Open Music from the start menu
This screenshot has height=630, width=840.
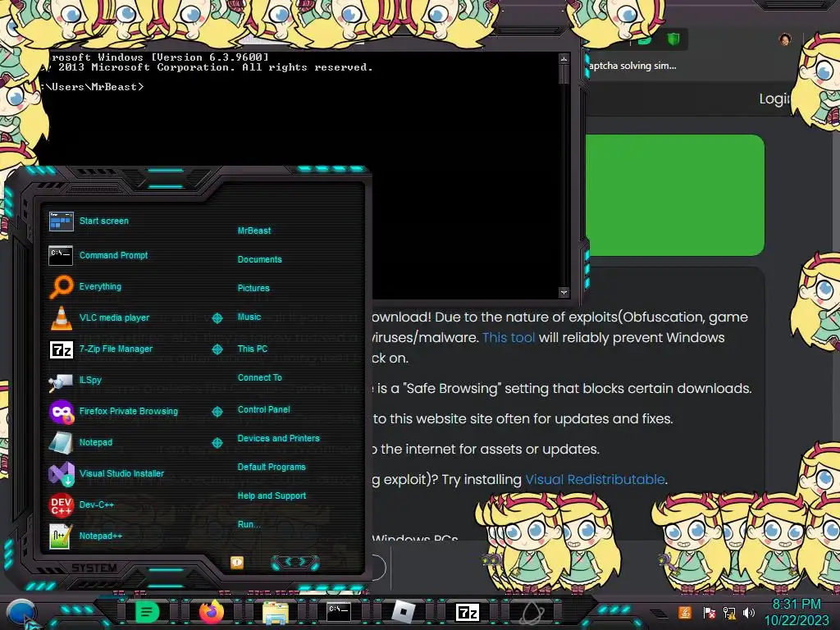tap(249, 317)
